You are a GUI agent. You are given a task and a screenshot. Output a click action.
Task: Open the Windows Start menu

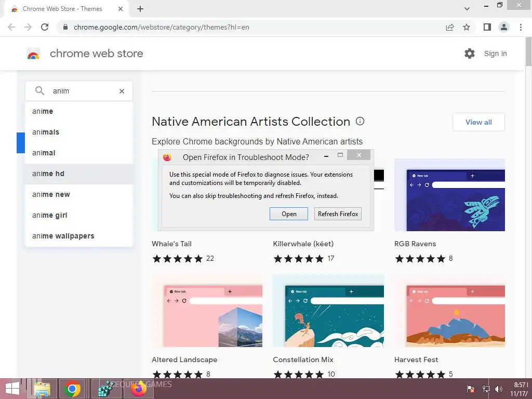[x=12, y=389]
